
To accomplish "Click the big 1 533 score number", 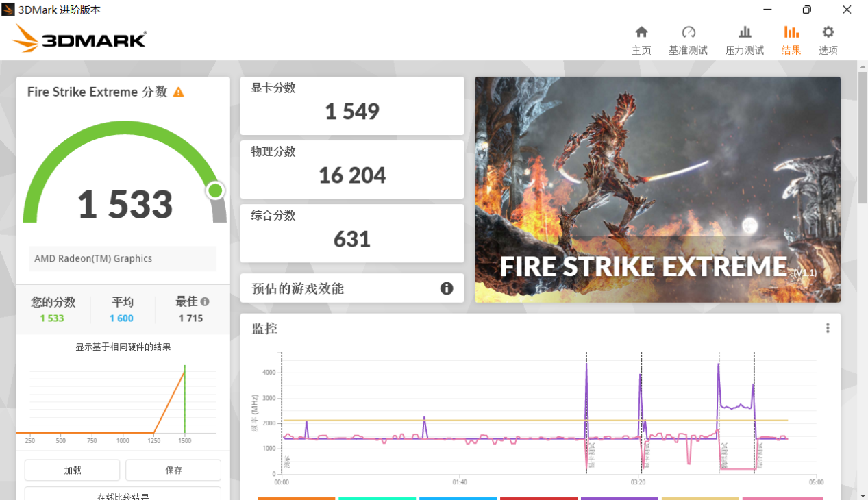I will (125, 205).
